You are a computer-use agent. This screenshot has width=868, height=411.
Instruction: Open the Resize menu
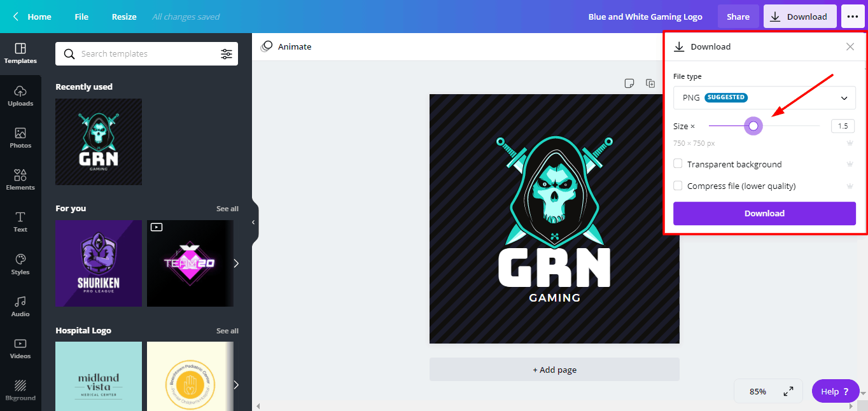[x=124, y=17]
